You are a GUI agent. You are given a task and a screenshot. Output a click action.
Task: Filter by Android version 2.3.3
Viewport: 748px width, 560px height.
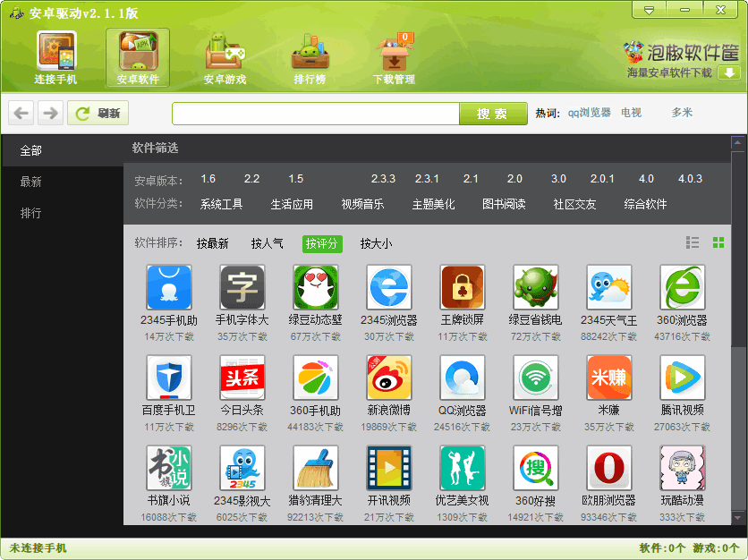(383, 179)
